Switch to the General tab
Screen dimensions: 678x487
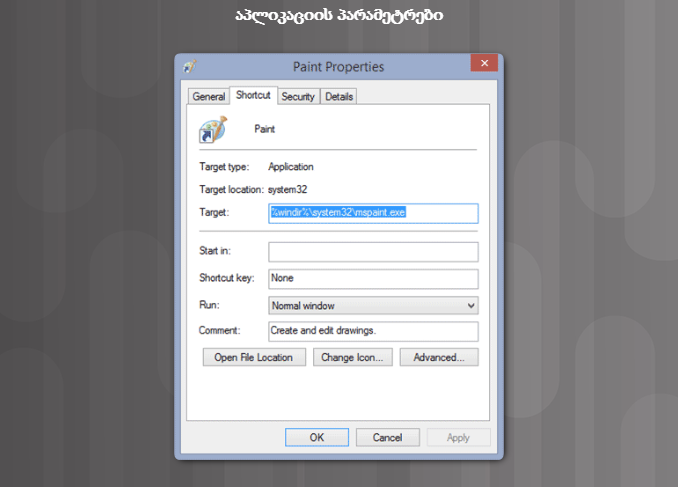(x=209, y=97)
